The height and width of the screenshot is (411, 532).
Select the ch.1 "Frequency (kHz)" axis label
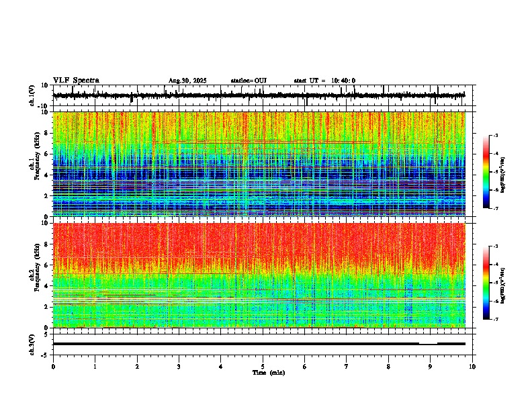click(37, 156)
